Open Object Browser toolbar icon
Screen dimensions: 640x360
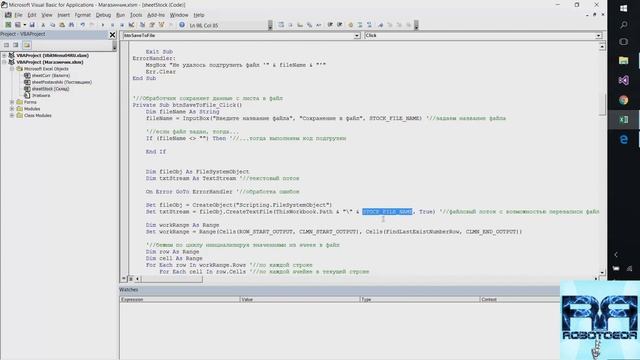tap(161, 25)
